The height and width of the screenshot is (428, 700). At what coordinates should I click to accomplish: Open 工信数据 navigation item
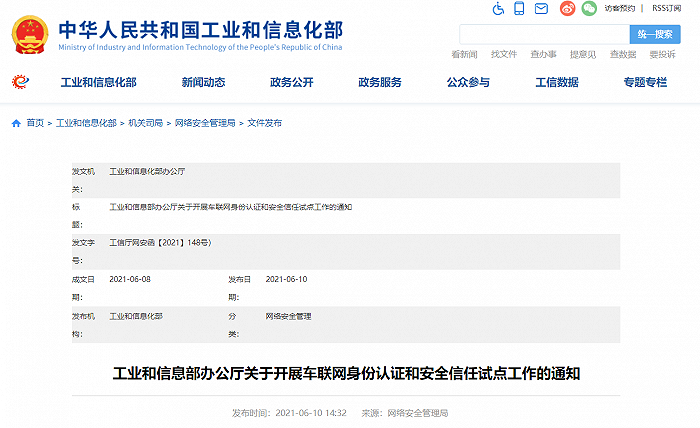(x=557, y=83)
